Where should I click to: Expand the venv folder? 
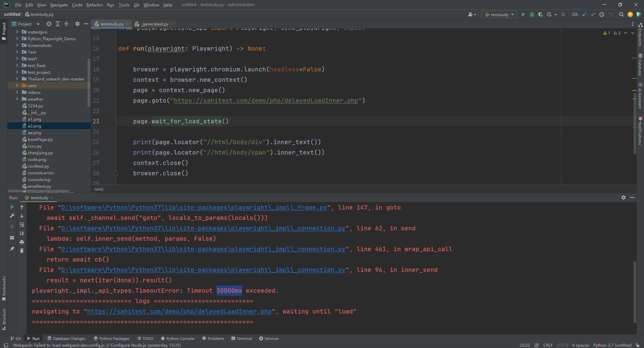click(17, 85)
